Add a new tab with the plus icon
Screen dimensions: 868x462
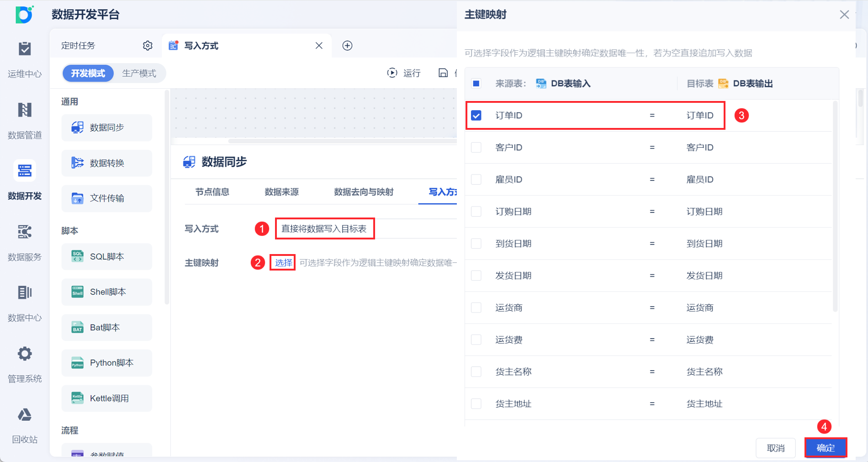pyautogui.click(x=347, y=46)
